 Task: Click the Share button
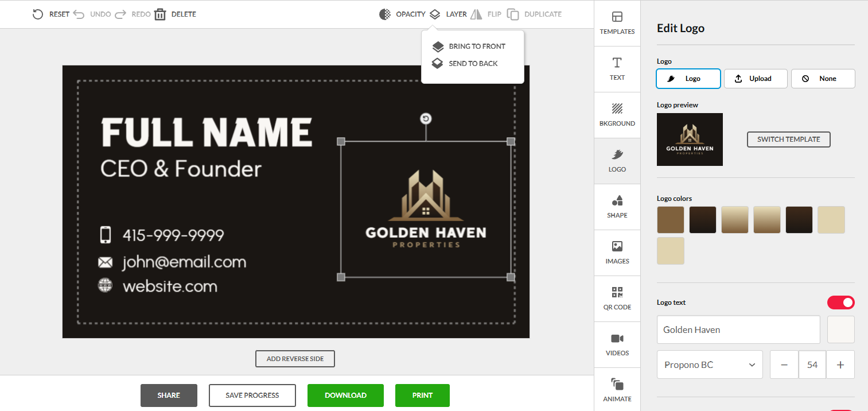click(169, 396)
